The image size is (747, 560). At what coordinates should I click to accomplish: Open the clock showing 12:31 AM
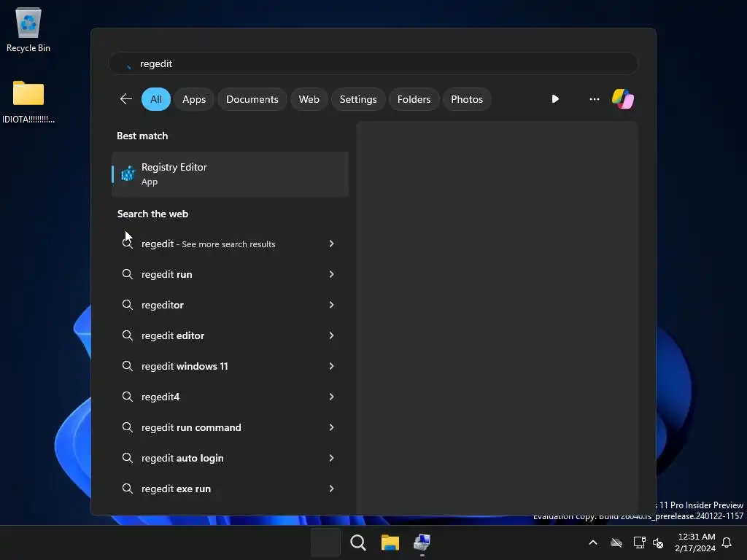695,542
